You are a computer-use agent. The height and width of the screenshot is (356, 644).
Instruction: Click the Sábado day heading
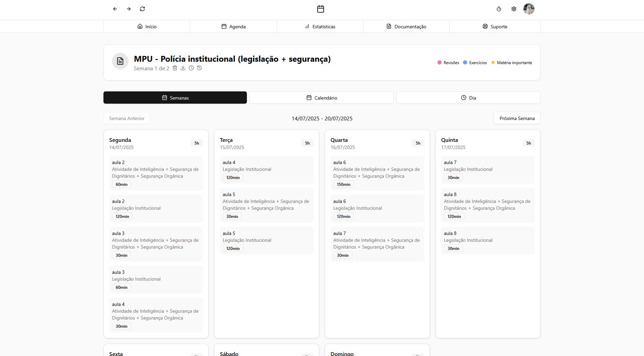[x=229, y=354]
